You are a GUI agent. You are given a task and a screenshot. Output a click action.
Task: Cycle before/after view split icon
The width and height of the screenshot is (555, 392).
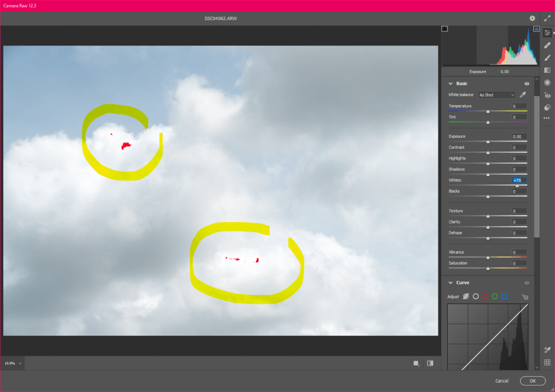(430, 363)
